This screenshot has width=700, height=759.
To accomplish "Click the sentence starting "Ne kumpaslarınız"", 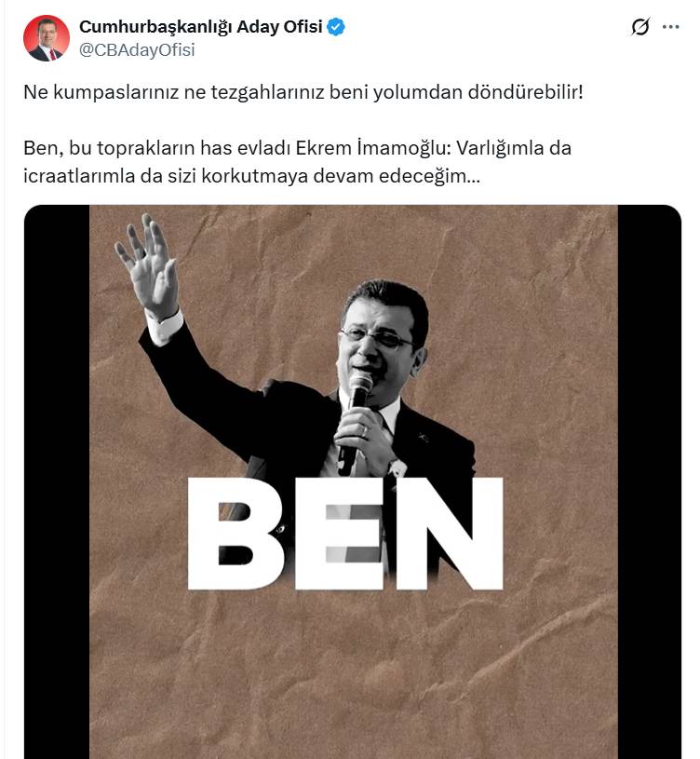I will (307, 94).
